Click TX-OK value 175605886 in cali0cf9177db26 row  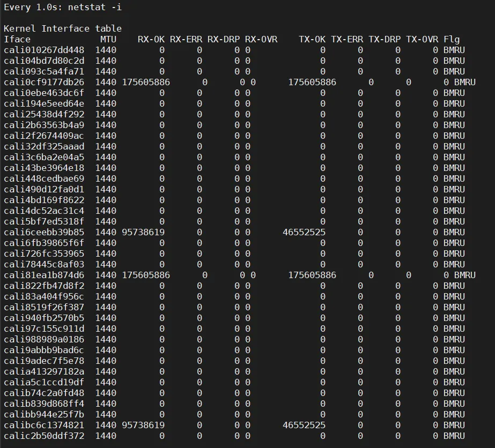312,83
